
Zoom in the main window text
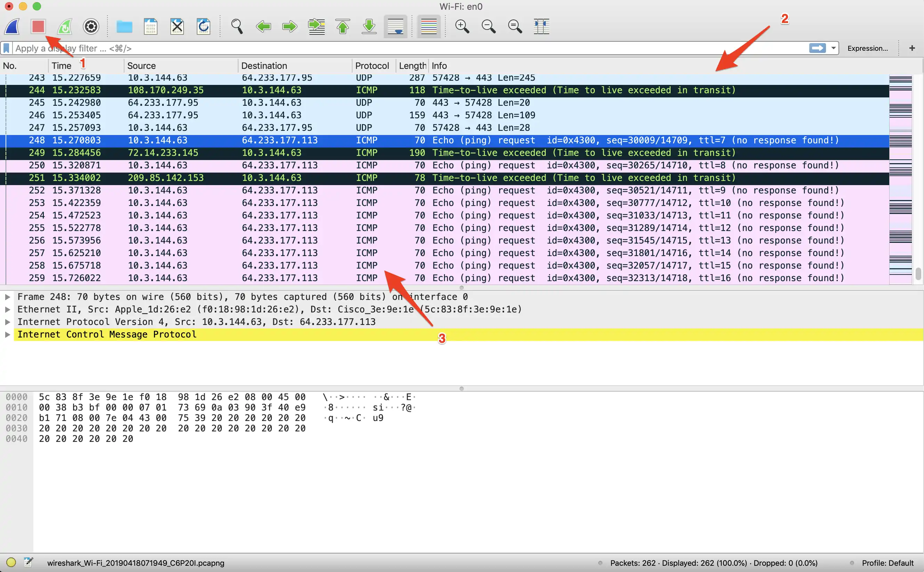point(462,26)
